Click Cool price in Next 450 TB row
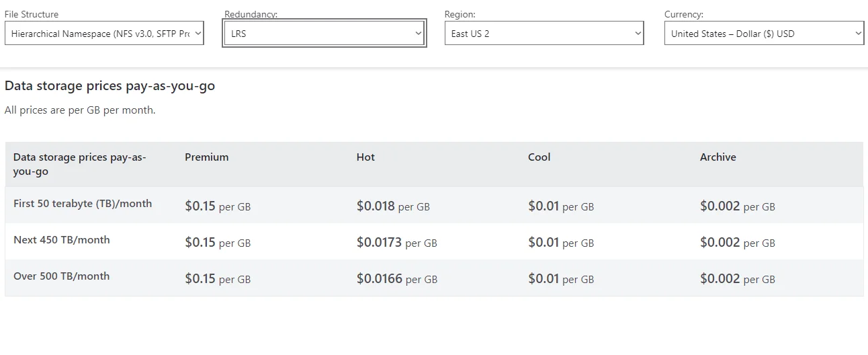868x355 pixels. tap(561, 243)
